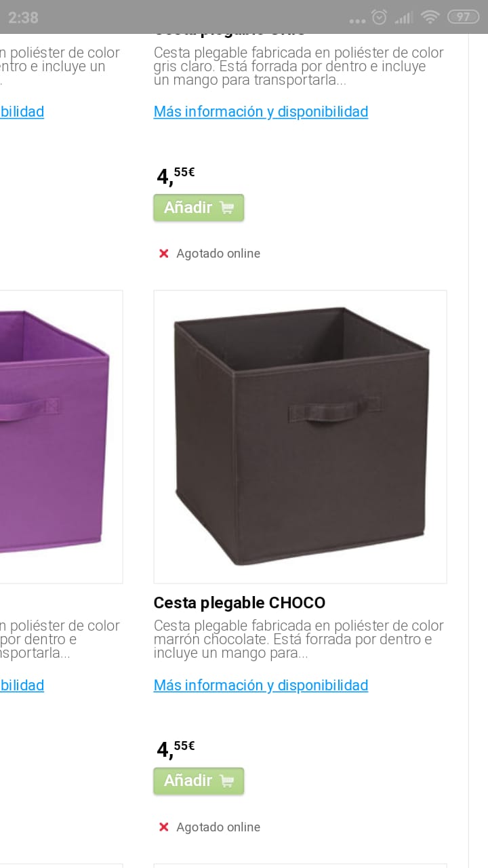488x868 pixels.
Task: Tap the alarm clock icon in the status bar
Action: (x=380, y=17)
